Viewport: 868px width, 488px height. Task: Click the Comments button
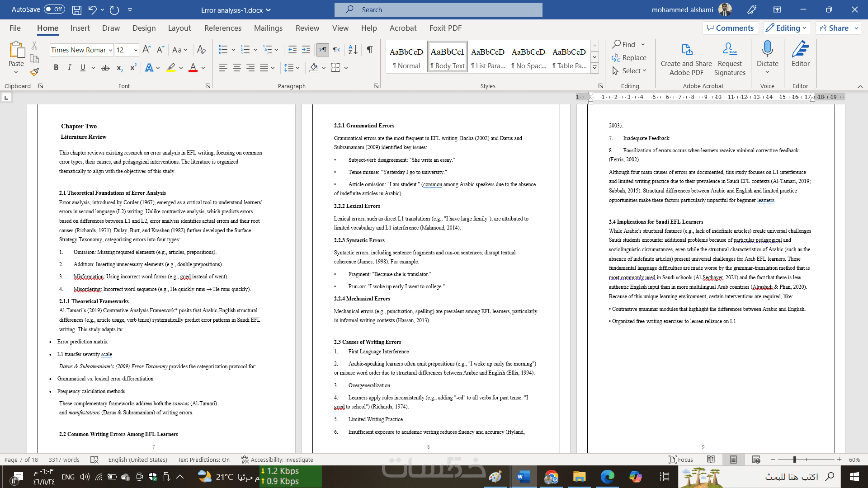click(x=731, y=28)
